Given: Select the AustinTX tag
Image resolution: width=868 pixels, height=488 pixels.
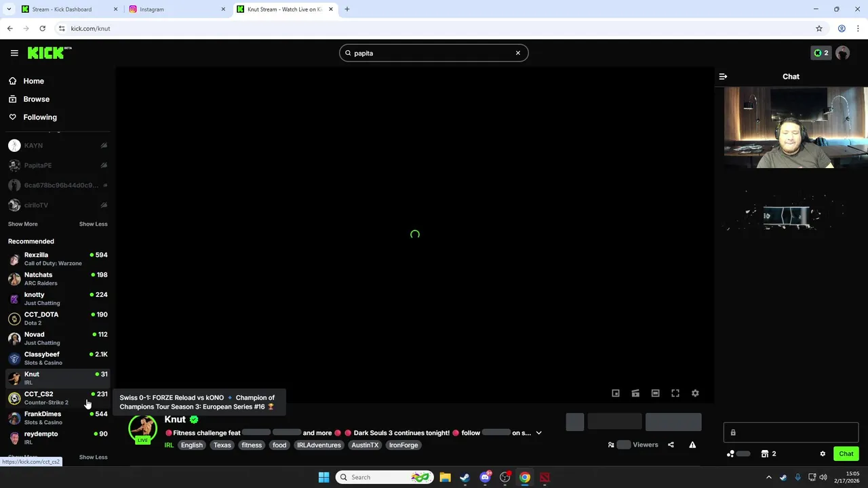Looking at the screenshot, I should click(x=365, y=445).
